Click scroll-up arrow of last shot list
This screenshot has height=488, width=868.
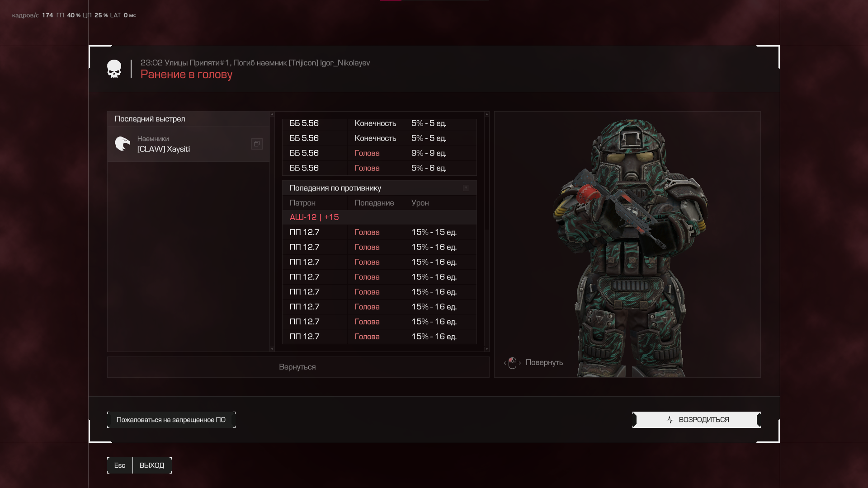click(272, 114)
